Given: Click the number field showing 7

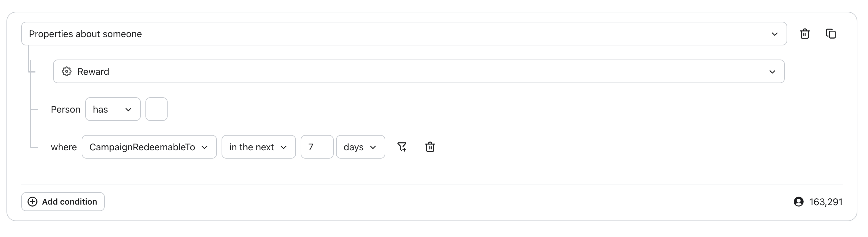Looking at the screenshot, I should [x=317, y=147].
